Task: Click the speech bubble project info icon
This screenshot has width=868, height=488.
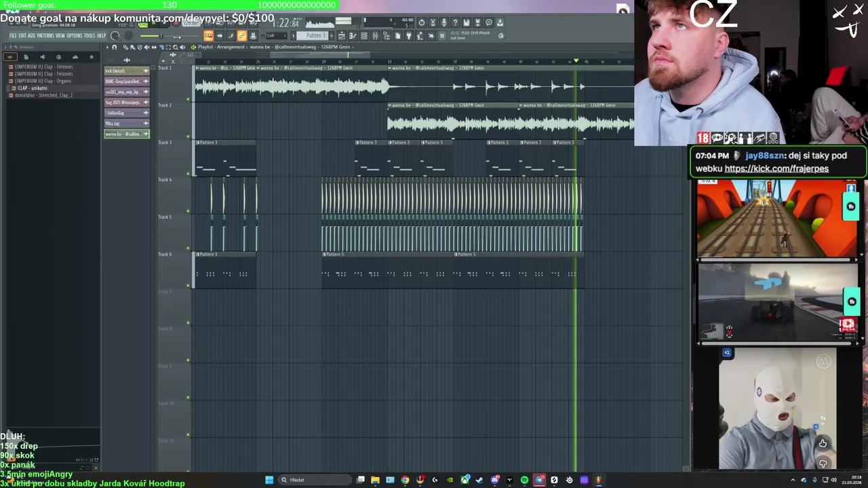Action: point(488,22)
